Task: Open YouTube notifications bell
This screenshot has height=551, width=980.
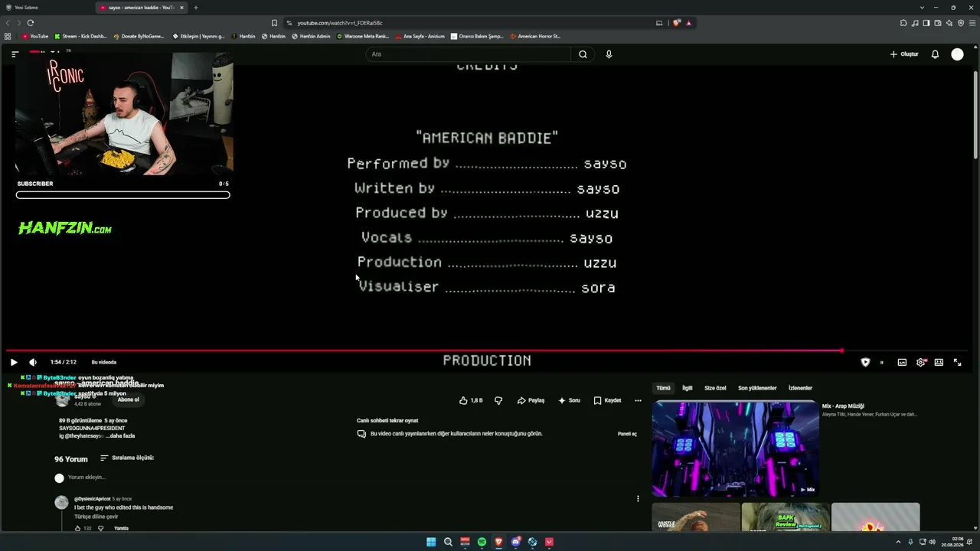Action: click(x=935, y=54)
